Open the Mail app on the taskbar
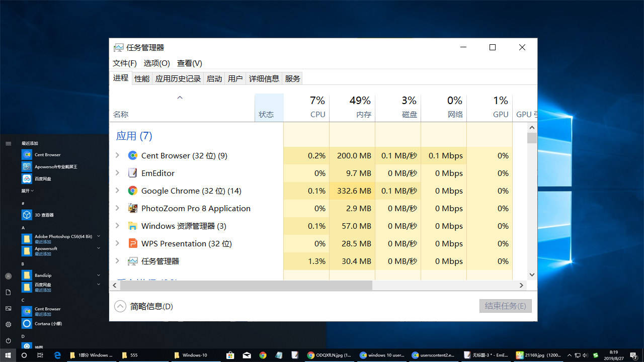The image size is (644, 362). pos(247,355)
